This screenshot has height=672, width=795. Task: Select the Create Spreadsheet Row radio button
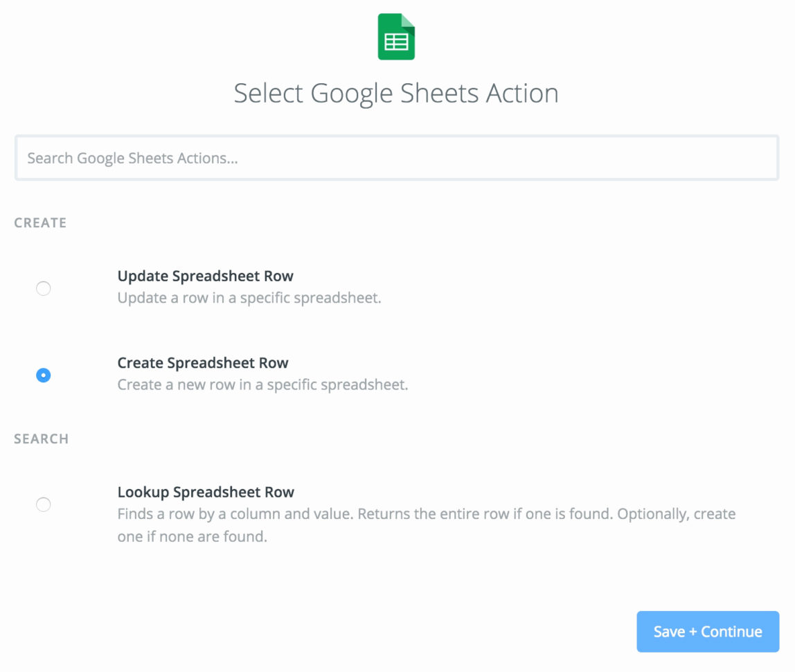coord(43,375)
